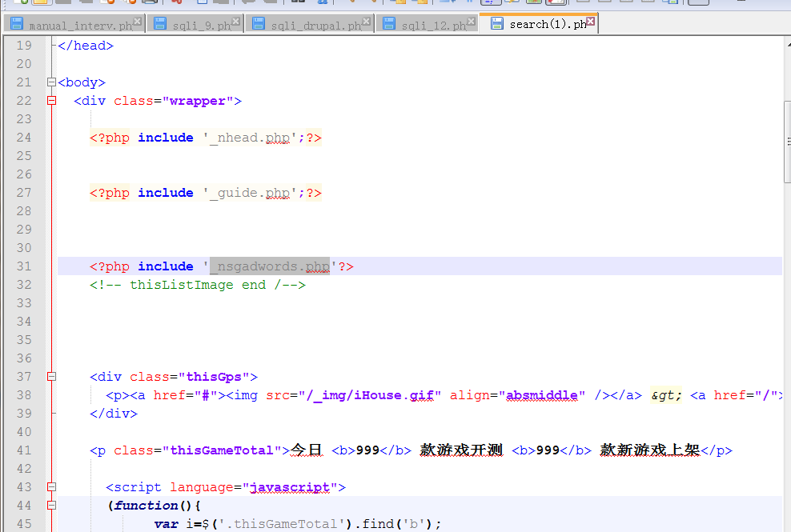This screenshot has width=791, height=532.
Task: Click the "thisGameTotal" class value on line 41
Action: click(222, 450)
